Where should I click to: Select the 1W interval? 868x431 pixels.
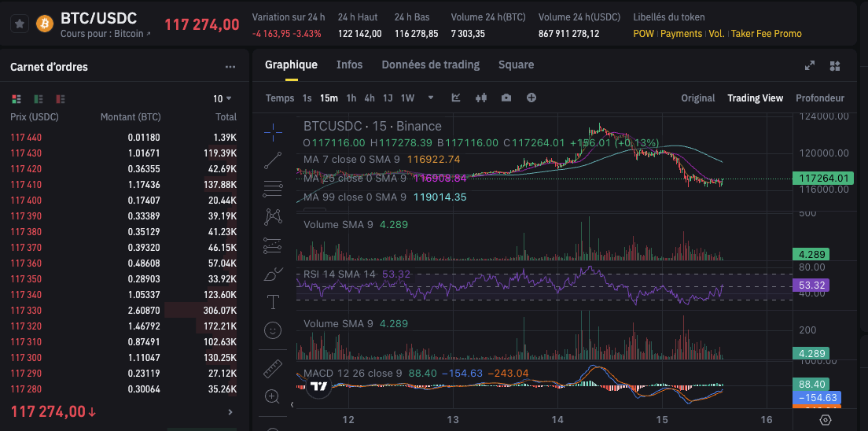[407, 98]
